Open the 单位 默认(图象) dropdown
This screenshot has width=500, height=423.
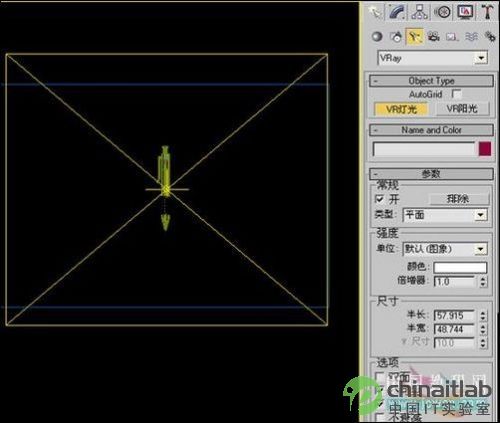coord(445,249)
